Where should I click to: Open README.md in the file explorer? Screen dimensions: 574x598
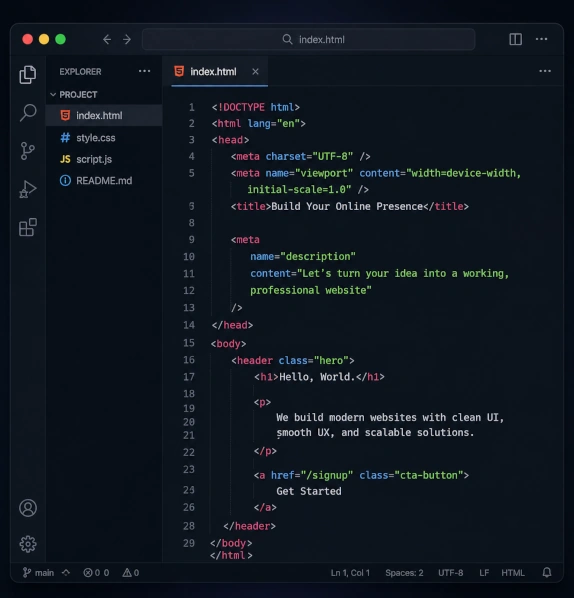[104, 180]
